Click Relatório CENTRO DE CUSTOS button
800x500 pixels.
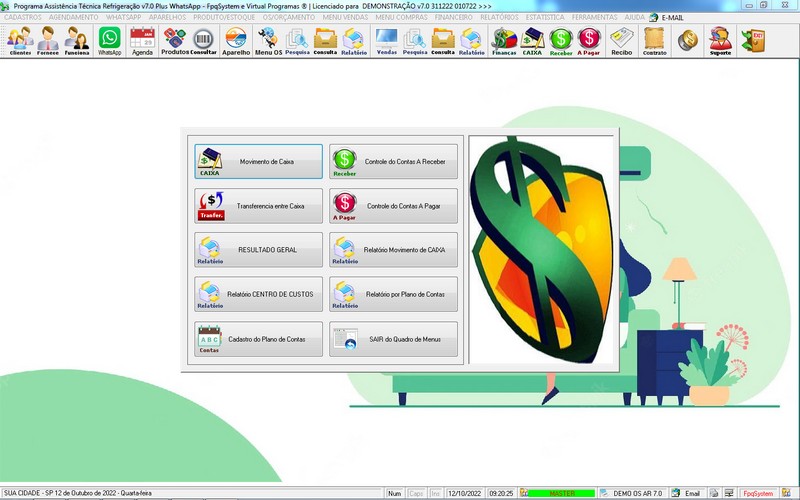(258, 294)
